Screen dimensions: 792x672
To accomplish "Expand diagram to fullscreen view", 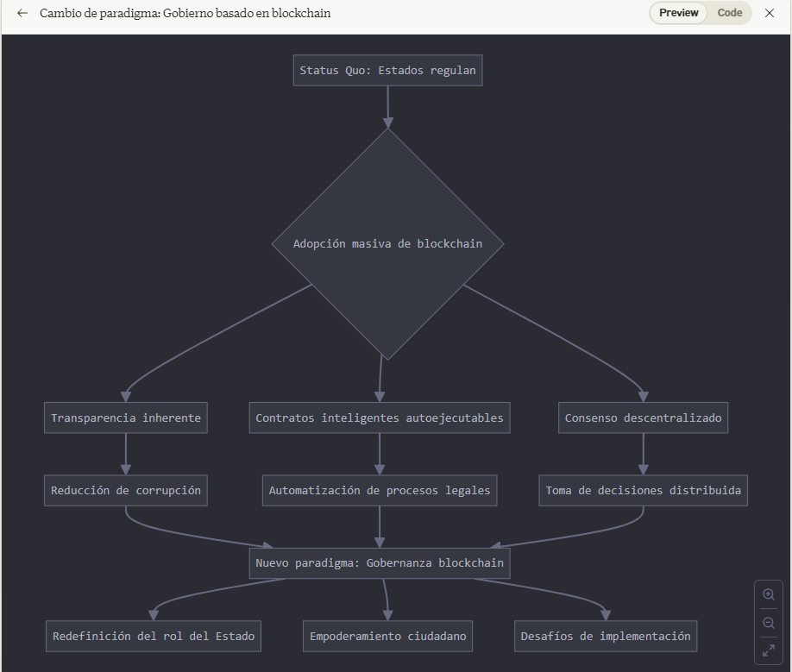I will point(768,650).
